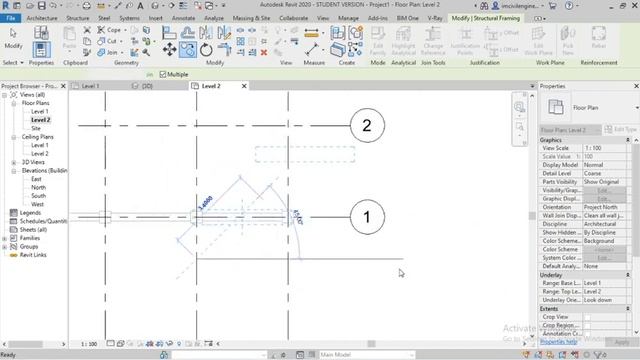Select the Offset tool
640x360 pixels.
coord(187,33)
